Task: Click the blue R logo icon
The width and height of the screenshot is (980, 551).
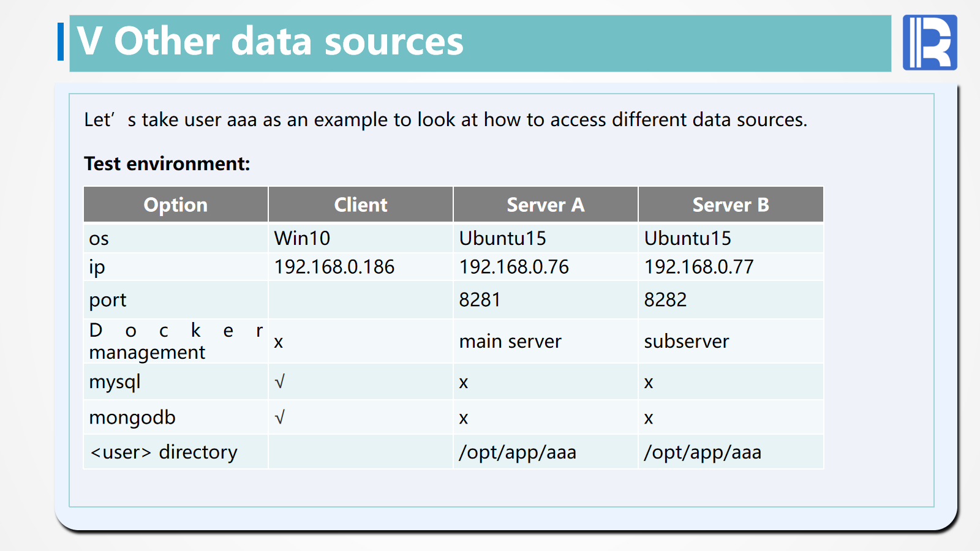Action: [929, 42]
